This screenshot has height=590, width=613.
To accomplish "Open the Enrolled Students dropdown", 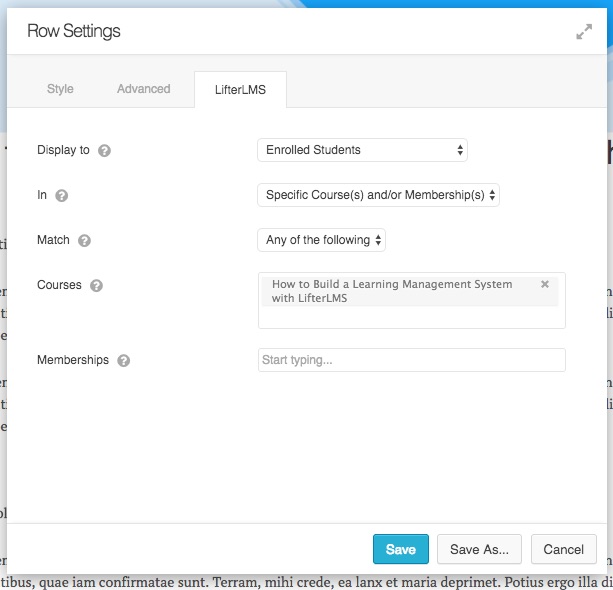I will 362,150.
